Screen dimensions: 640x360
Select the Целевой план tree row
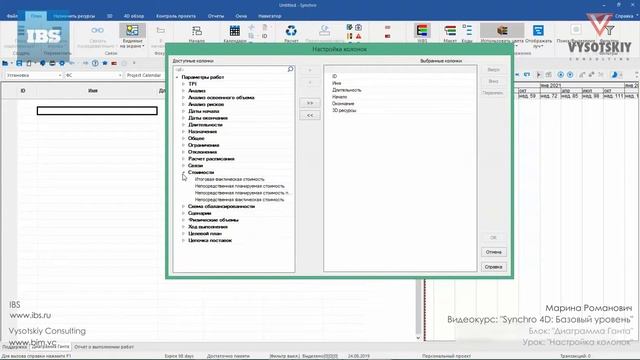(x=205, y=233)
